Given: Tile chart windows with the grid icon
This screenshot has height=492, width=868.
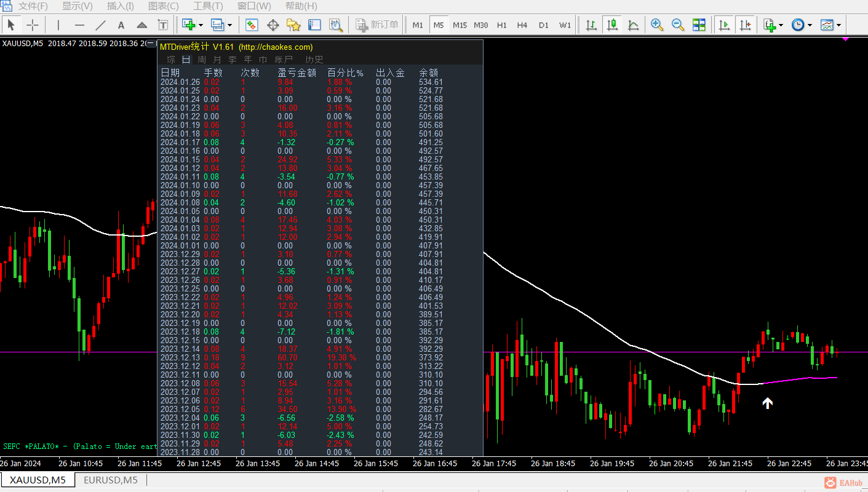Looking at the screenshot, I should pos(699,25).
